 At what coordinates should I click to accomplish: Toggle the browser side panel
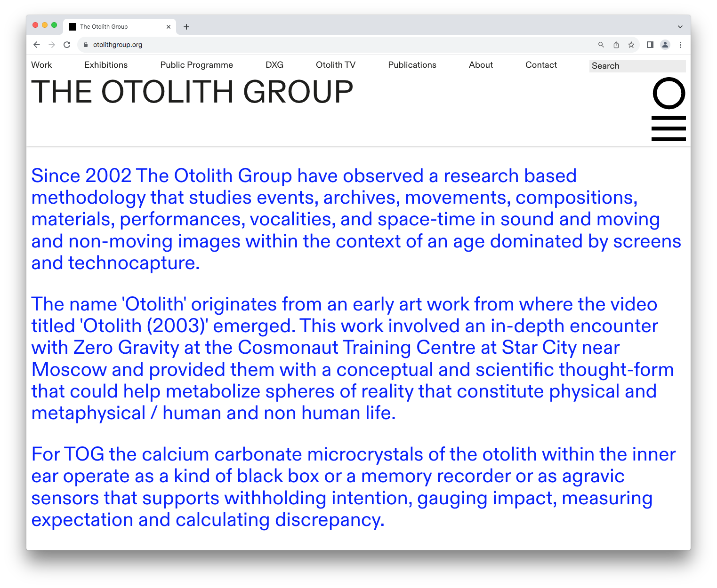[x=650, y=45]
